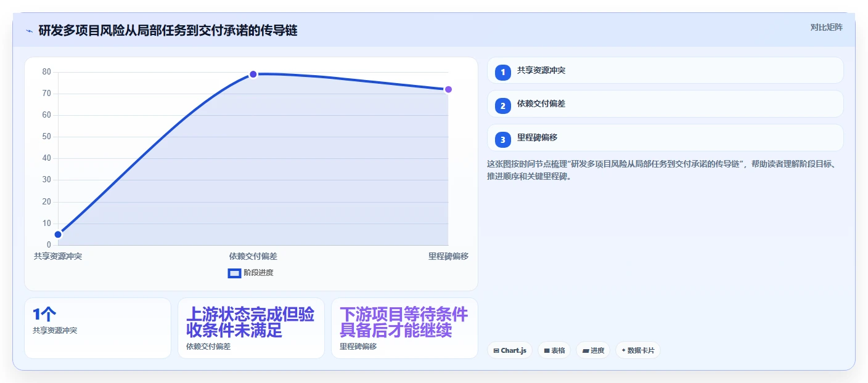
Task: Click the title 研发多项目风险从局部任务到交付承诺的传导链
Action: pyautogui.click(x=168, y=31)
